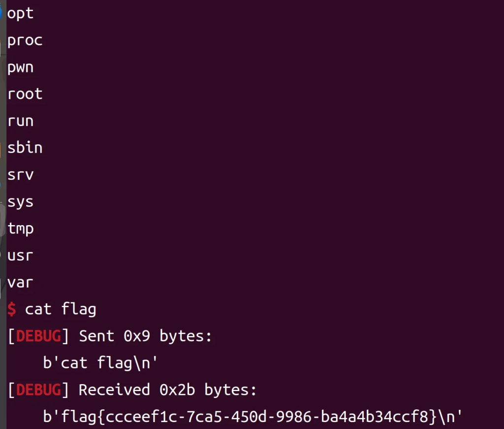Click the 'Sent 0x9 bytes:' message

145,336
